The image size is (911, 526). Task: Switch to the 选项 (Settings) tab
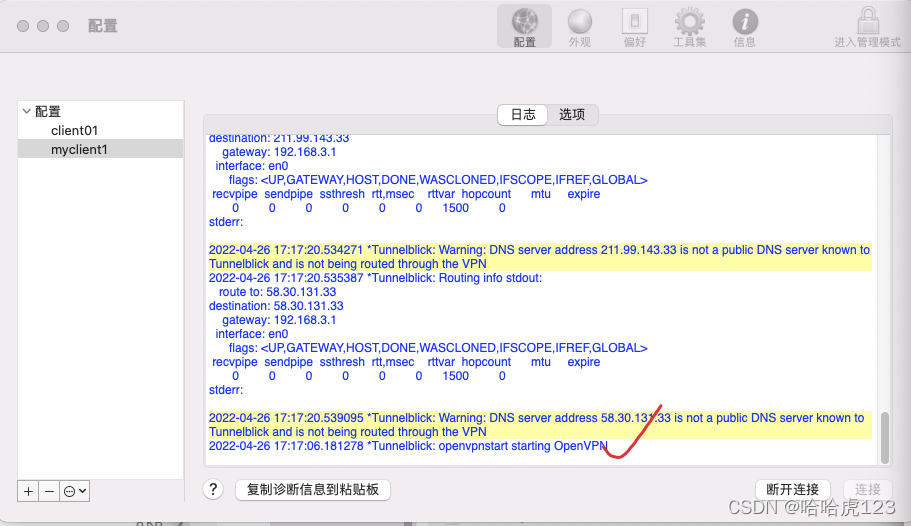[x=572, y=114]
